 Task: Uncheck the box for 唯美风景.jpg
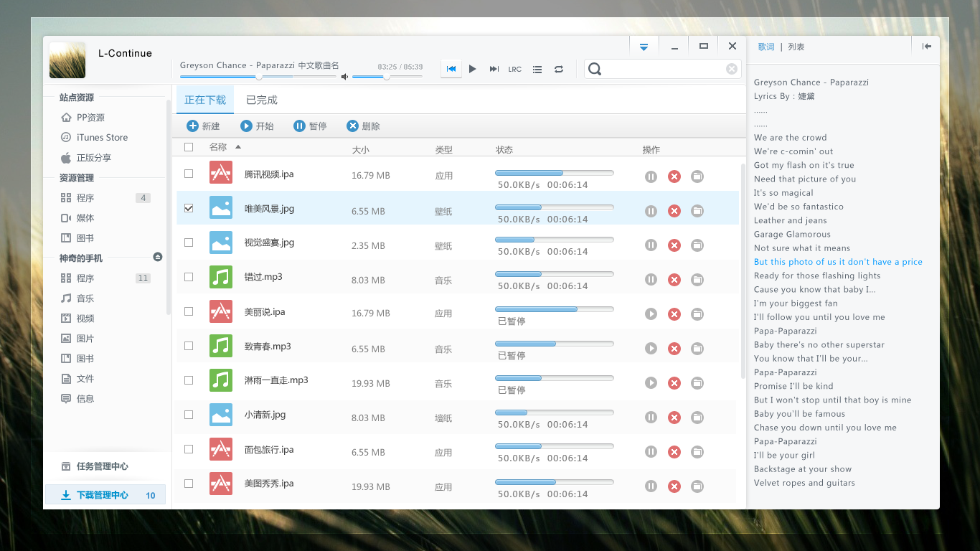tap(189, 208)
